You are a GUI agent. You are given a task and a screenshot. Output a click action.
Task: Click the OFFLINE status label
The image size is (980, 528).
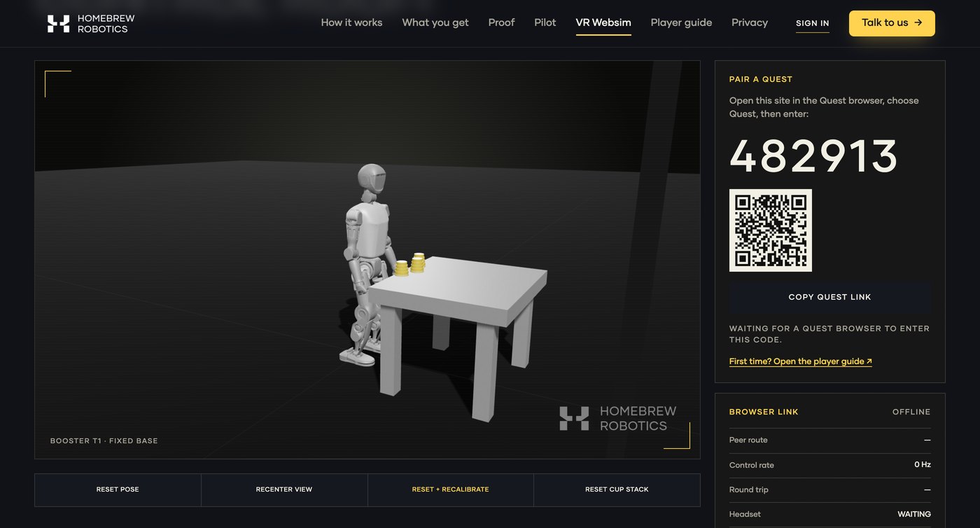coord(911,412)
